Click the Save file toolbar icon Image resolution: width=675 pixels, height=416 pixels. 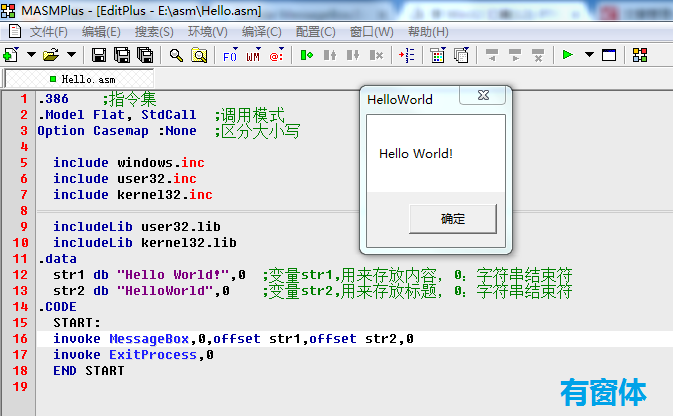coord(99,55)
